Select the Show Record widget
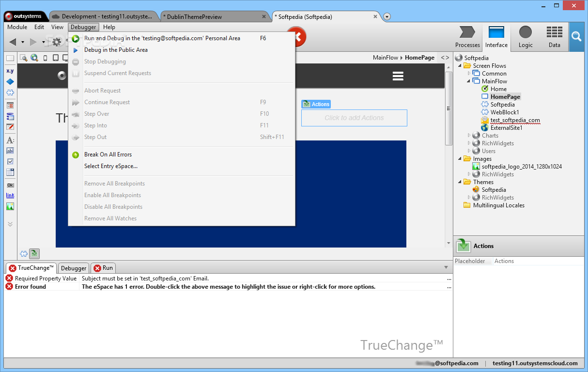This screenshot has width=588, height=372. tap(10, 105)
